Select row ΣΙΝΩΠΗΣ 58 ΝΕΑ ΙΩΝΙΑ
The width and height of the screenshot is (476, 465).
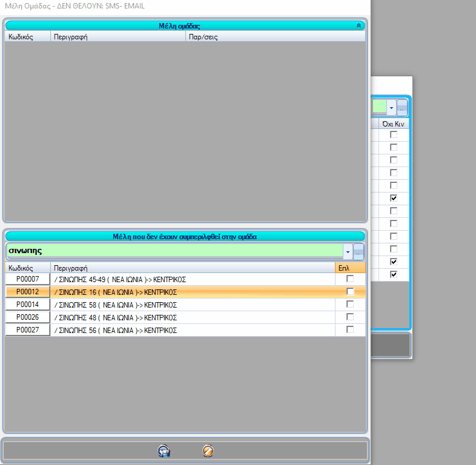[x=193, y=305]
